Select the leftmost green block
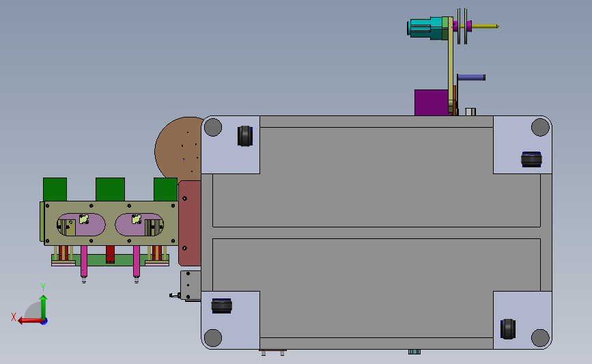The height and width of the screenshot is (364, 592). pyautogui.click(x=55, y=189)
